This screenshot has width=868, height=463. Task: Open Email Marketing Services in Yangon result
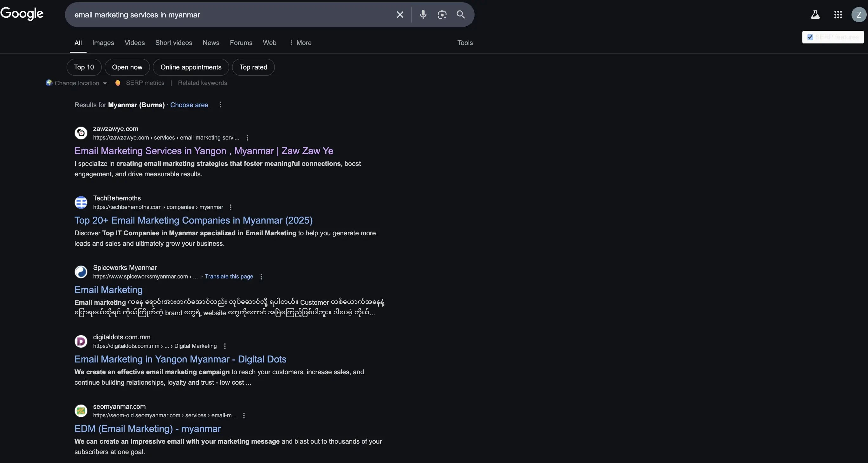point(204,151)
